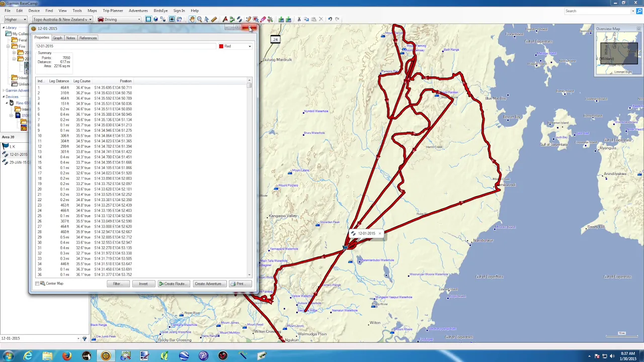
Task: Click the send to device icon
Action: point(281,19)
